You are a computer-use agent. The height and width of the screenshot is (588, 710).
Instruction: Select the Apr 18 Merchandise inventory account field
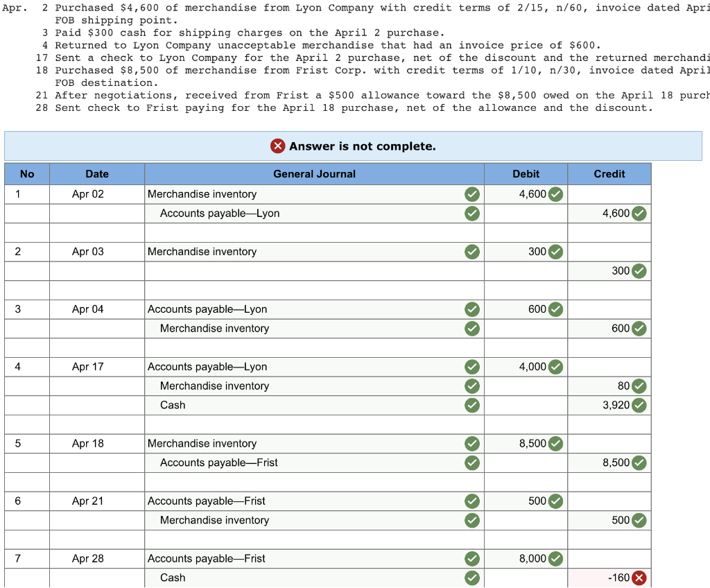(314, 444)
